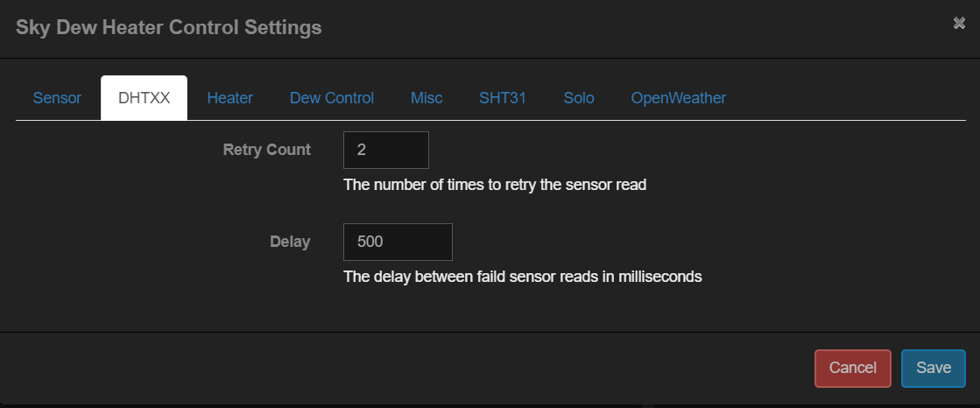Show the Misc settings tab

tap(427, 98)
